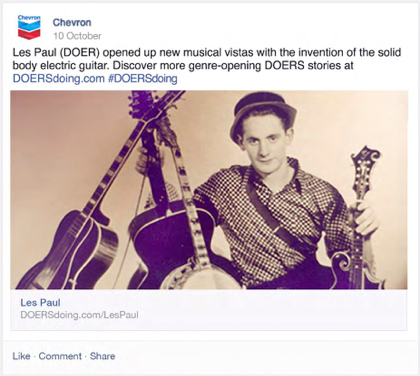420x376 pixels.
Task: Open the Les Paul link preview title
Action: (40, 302)
